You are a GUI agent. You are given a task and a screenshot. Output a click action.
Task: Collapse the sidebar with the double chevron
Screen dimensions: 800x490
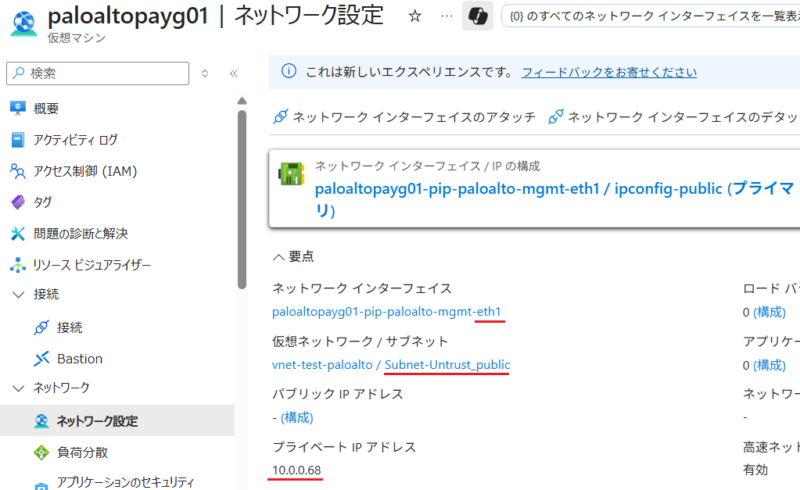click(x=234, y=74)
